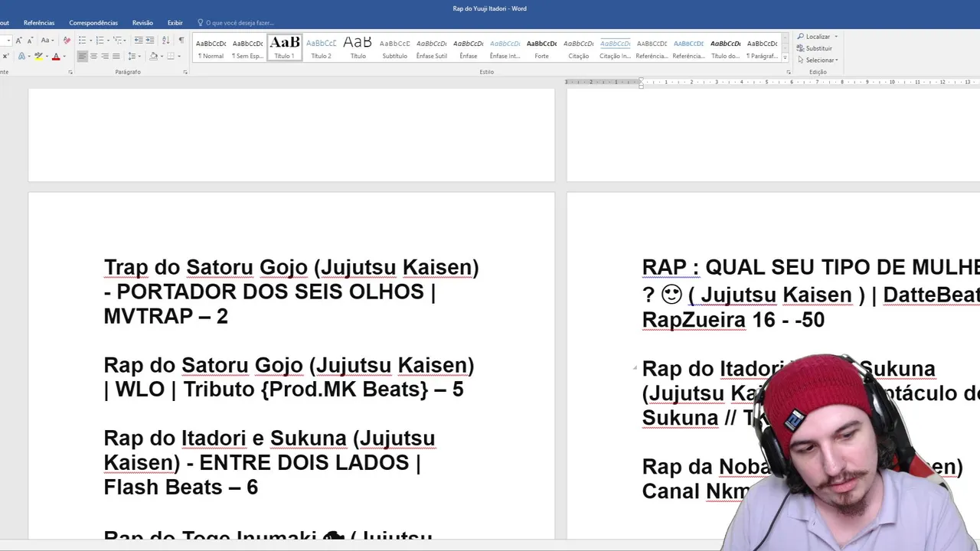
Task: Open shading color dropdown arrow
Action: (162, 57)
